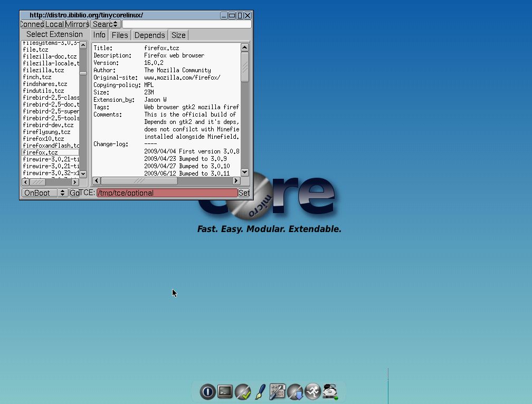The width and height of the screenshot is (532, 404).
Task: Click the Set button next to the TCE path
Action: (x=244, y=193)
